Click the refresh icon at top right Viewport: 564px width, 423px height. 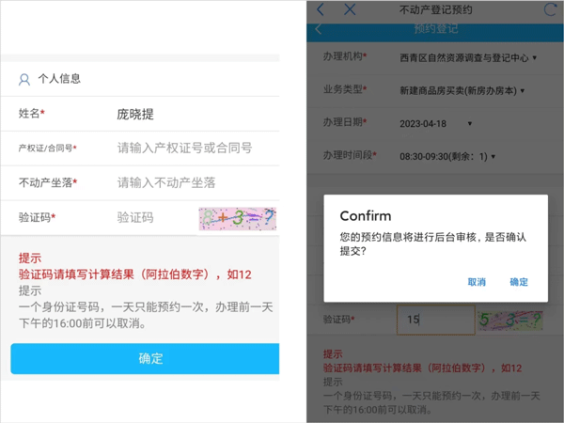[550, 10]
